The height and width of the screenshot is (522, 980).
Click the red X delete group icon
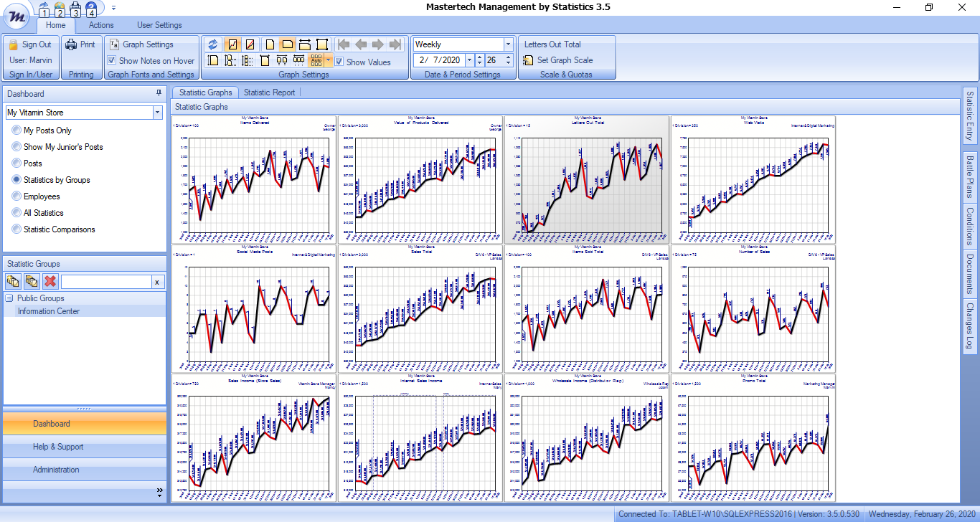(x=50, y=281)
